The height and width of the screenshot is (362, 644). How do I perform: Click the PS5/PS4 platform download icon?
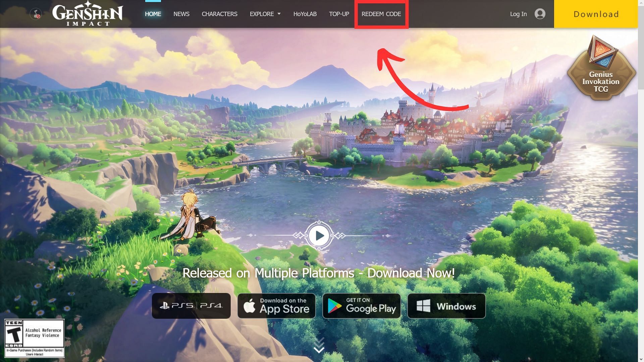point(191,305)
